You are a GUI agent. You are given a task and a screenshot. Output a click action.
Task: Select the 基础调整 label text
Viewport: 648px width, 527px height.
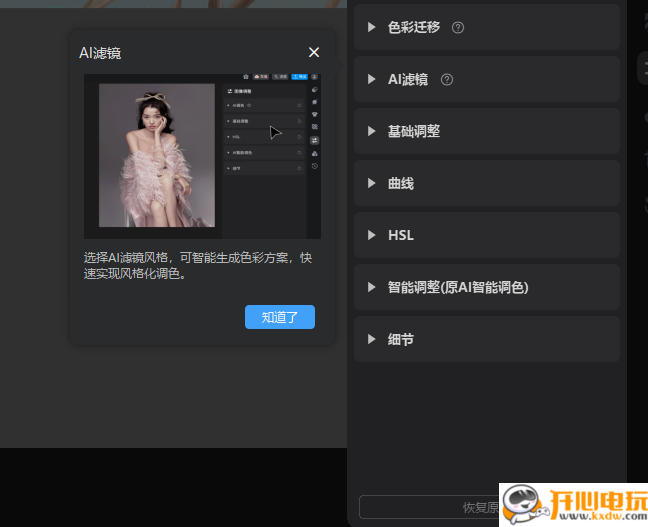(x=414, y=131)
